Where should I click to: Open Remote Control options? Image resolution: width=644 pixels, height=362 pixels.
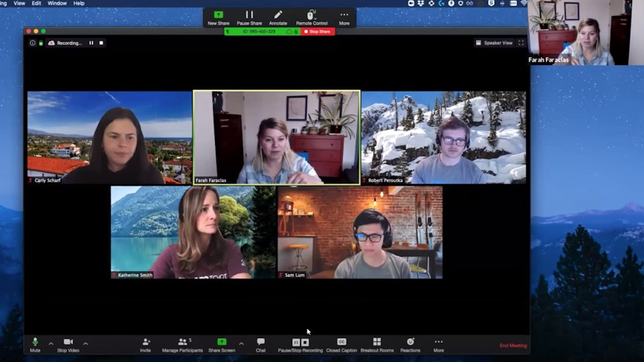(312, 18)
